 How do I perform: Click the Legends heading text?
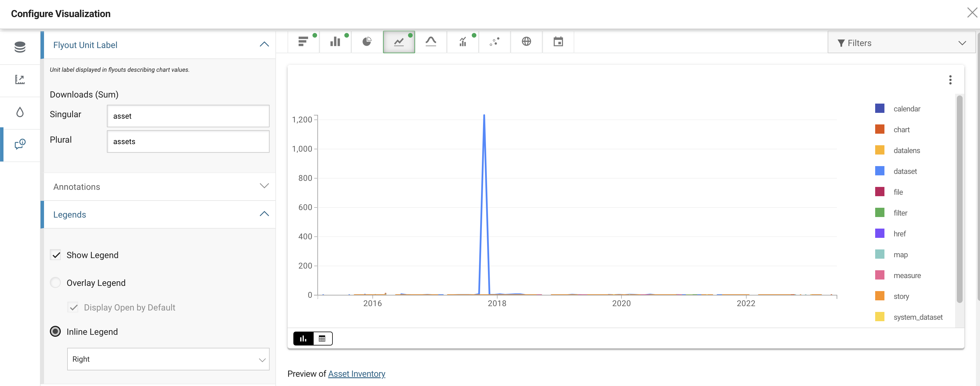[x=70, y=214]
